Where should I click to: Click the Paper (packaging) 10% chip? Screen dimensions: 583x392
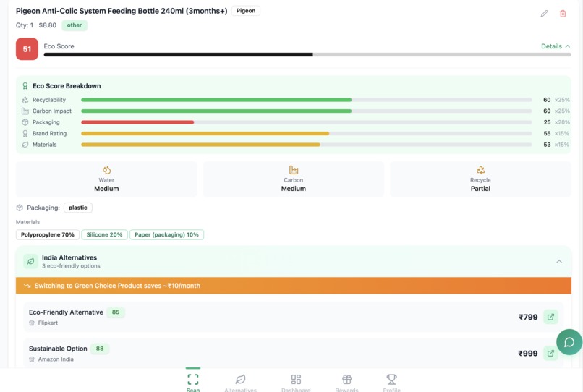pos(166,234)
